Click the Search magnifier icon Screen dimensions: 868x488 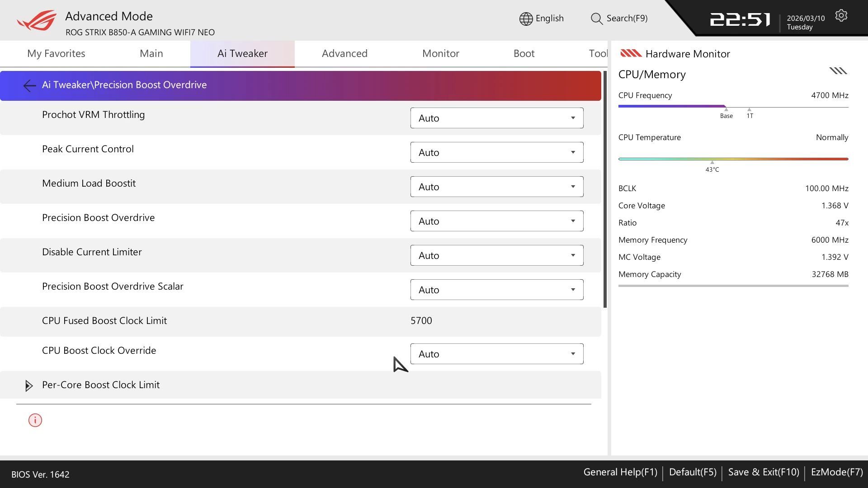coord(596,19)
